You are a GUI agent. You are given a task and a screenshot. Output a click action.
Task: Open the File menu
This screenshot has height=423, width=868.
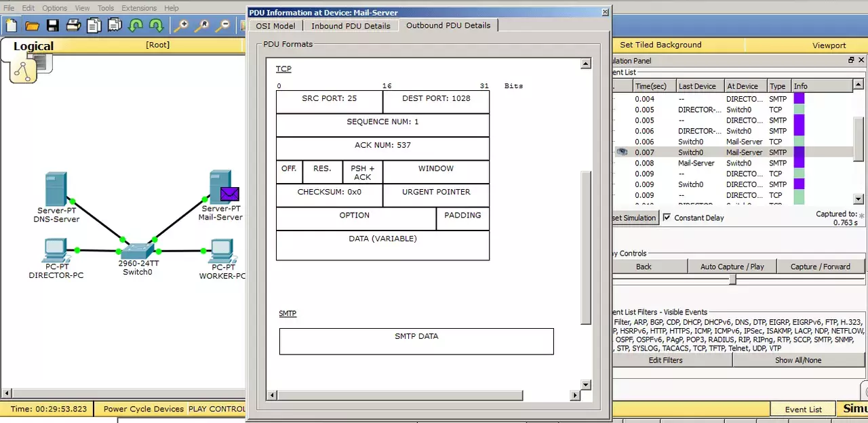tap(9, 8)
